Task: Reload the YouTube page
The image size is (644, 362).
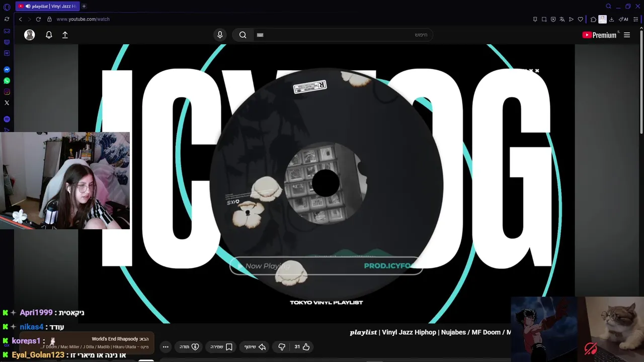Action: (38, 19)
